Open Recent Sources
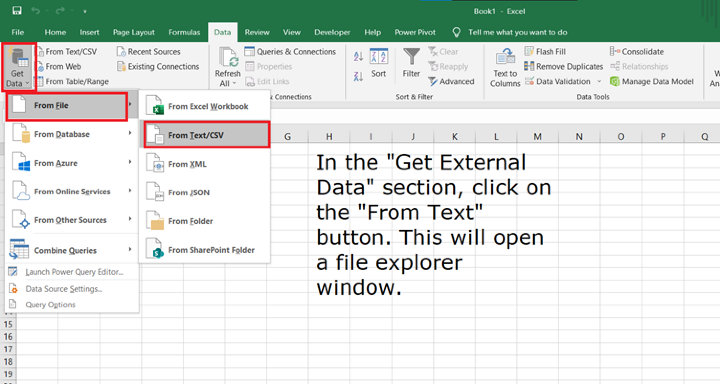 point(148,51)
